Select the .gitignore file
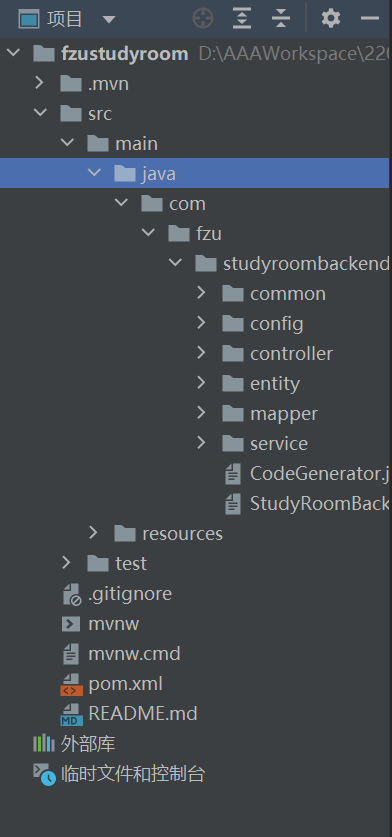The height and width of the screenshot is (837, 392). (x=116, y=594)
